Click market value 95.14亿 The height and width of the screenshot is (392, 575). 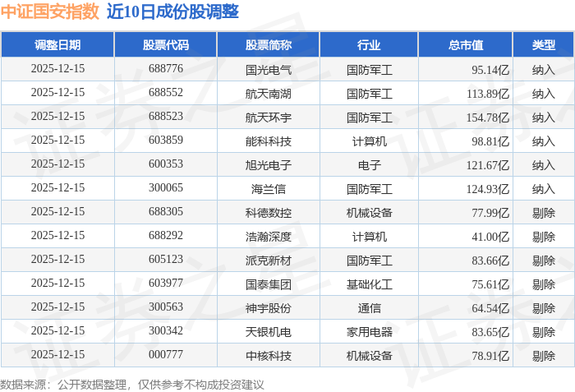[x=490, y=70]
